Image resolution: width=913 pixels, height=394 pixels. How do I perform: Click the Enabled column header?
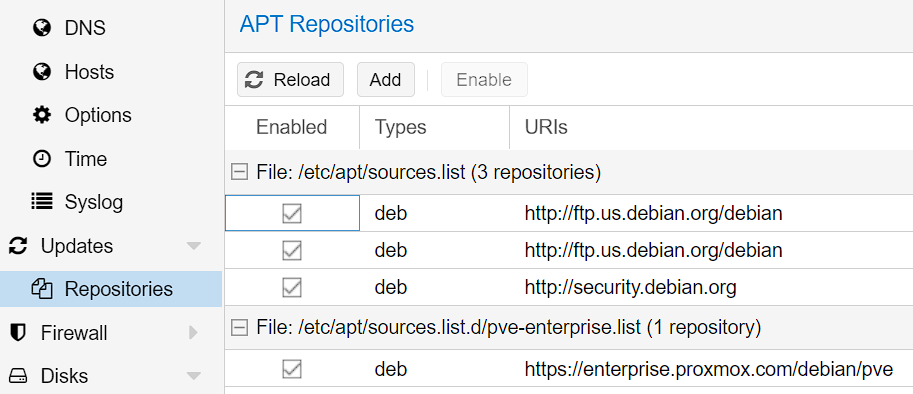tap(292, 127)
